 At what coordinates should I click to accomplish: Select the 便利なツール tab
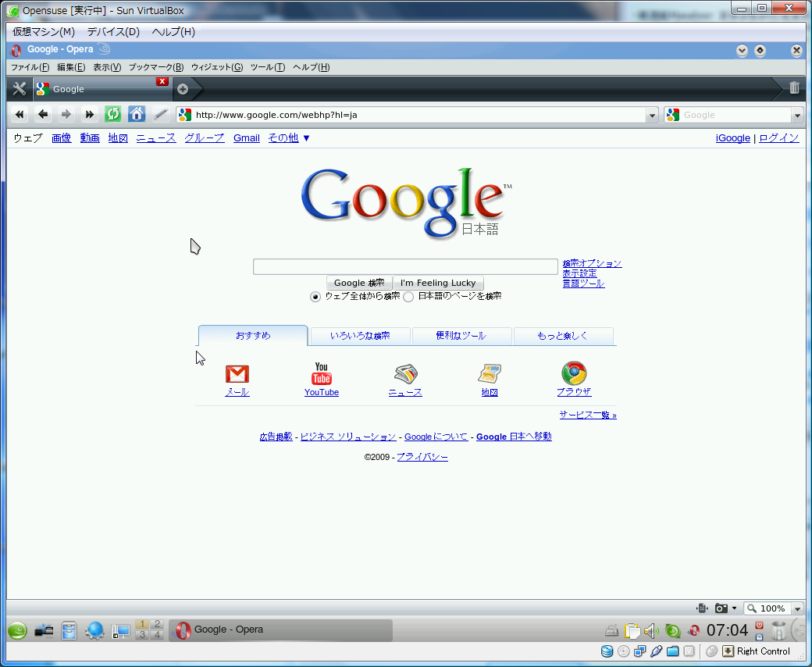461,336
